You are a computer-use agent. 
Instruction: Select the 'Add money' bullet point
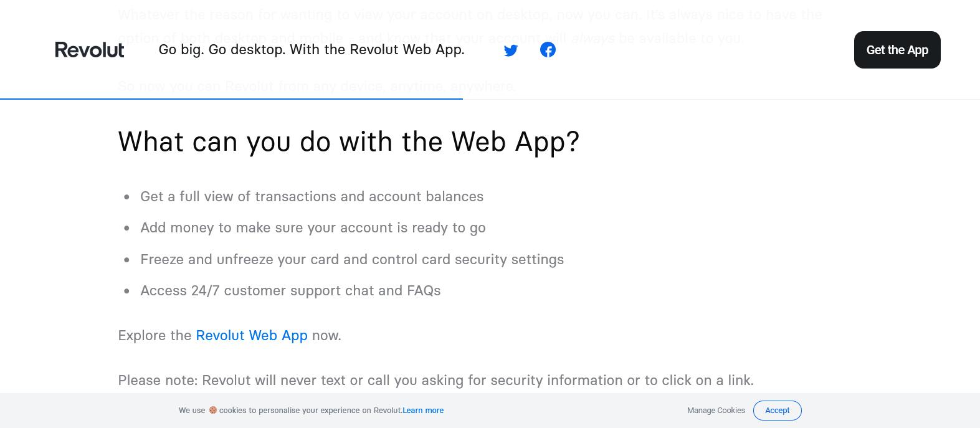pyautogui.click(x=313, y=227)
